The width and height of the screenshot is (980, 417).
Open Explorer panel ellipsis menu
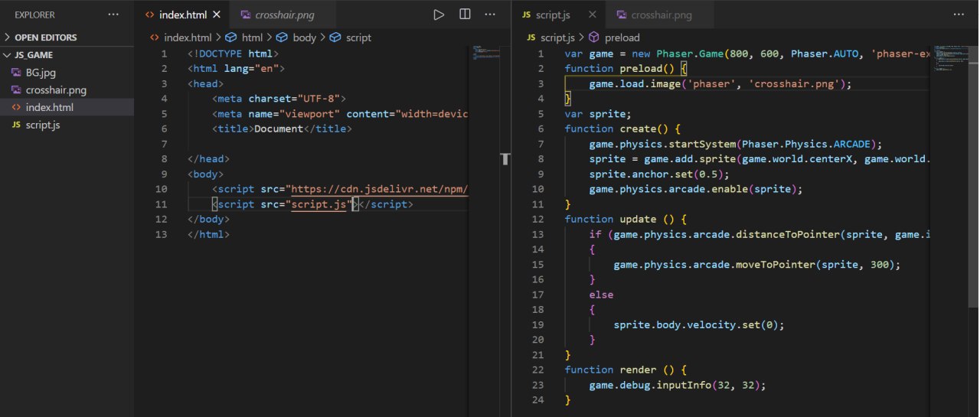[113, 15]
